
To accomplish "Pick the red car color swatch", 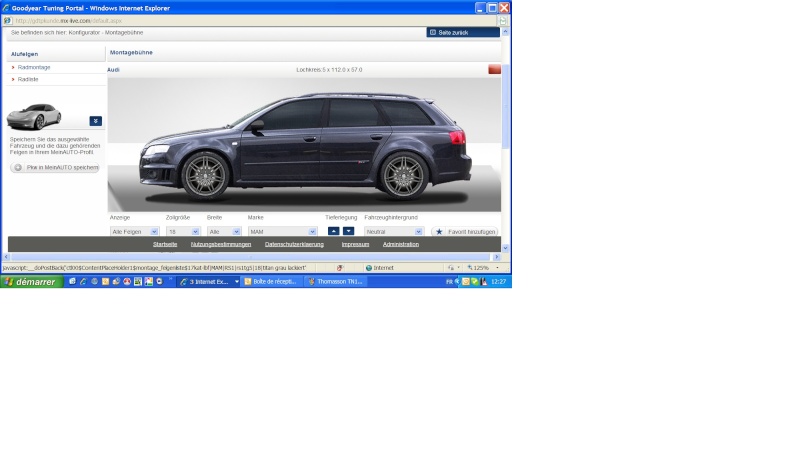I will tap(494, 69).
